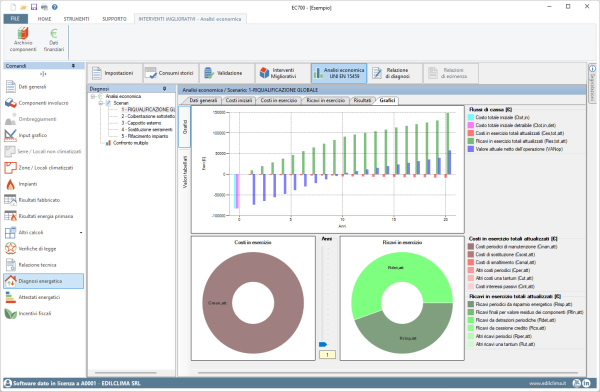
Task: Switch to Dati generali analysis tab
Action: pyautogui.click(x=203, y=100)
